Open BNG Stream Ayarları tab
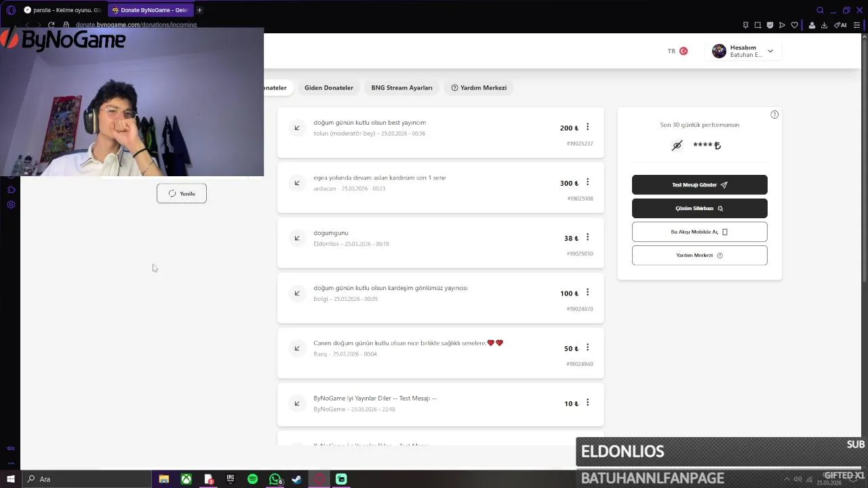This screenshot has height=488, width=868. click(401, 87)
